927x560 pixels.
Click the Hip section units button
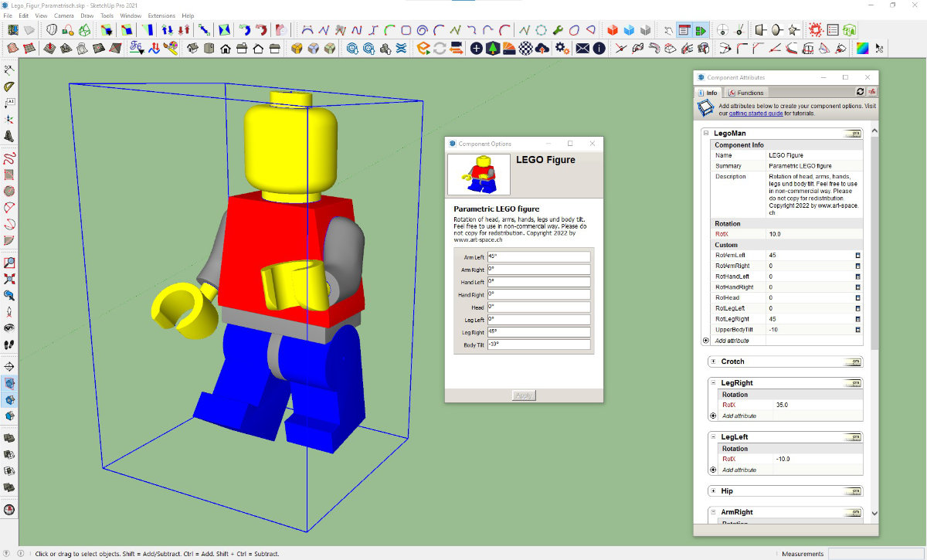point(854,491)
